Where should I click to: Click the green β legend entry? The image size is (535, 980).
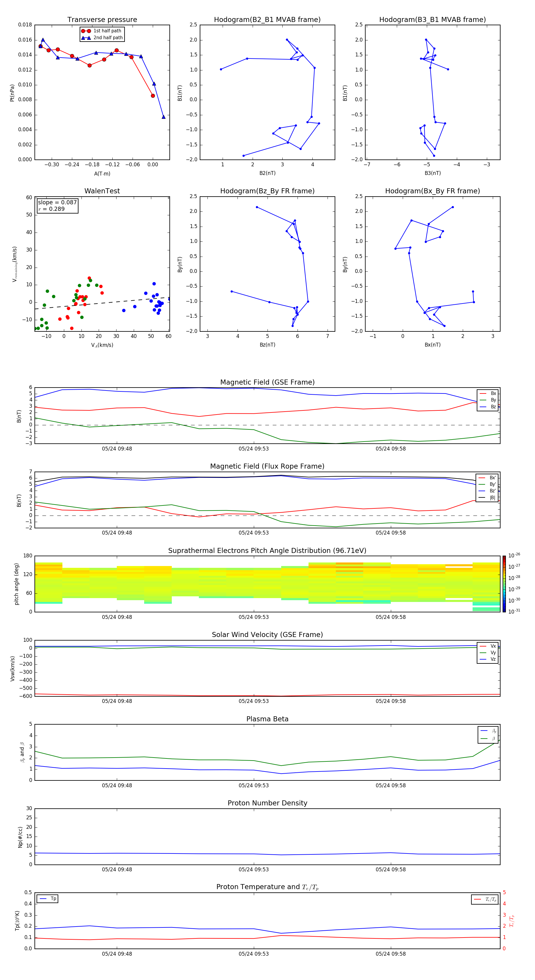click(489, 739)
